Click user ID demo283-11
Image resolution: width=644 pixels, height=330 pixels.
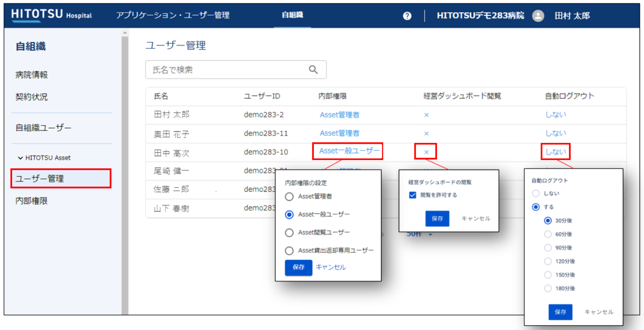point(266,133)
